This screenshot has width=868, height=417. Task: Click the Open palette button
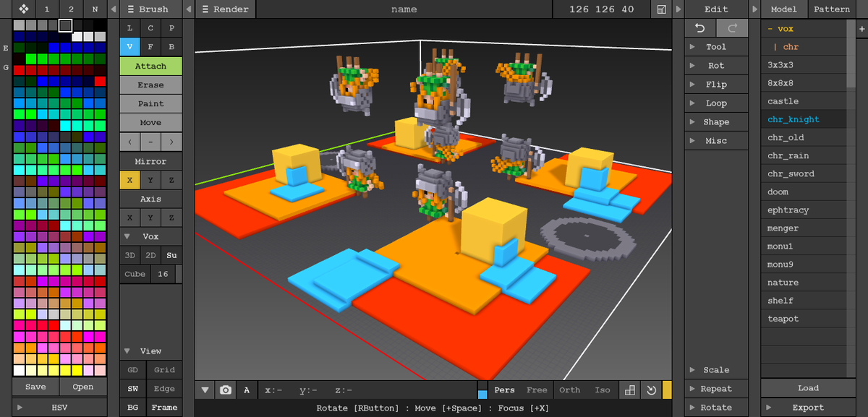(82, 387)
